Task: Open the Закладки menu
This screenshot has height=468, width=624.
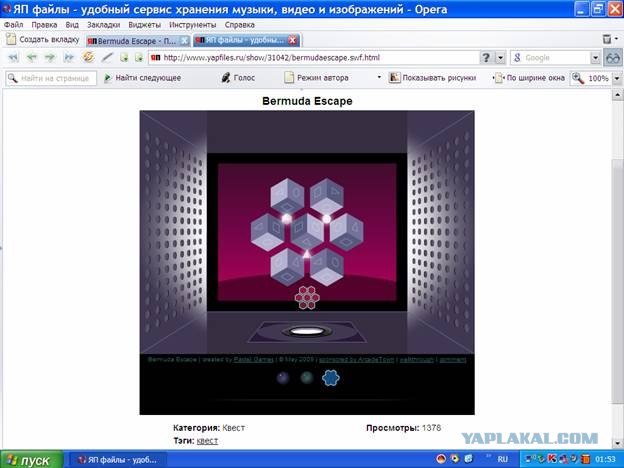Action: pos(103,25)
